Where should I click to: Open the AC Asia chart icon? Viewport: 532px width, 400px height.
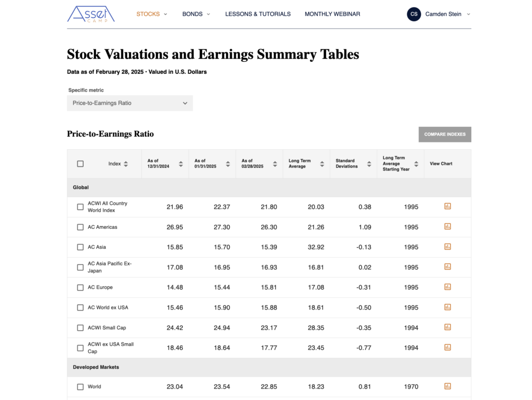click(x=447, y=247)
